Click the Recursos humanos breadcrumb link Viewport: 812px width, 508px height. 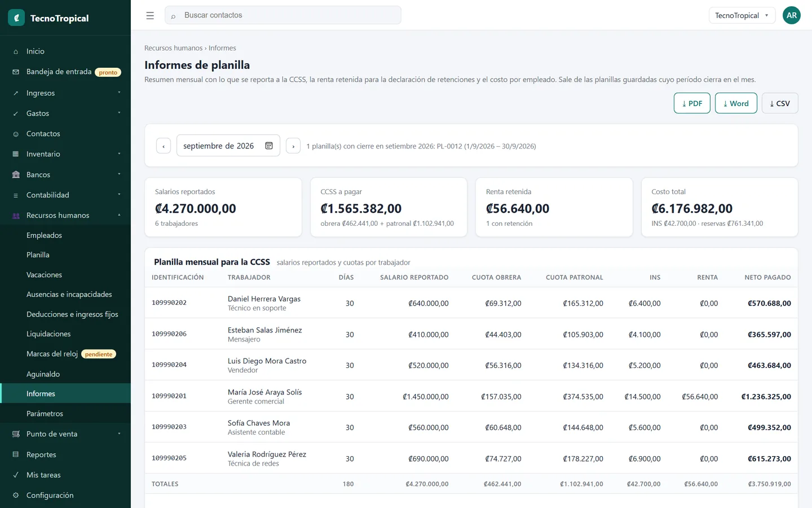click(x=173, y=48)
